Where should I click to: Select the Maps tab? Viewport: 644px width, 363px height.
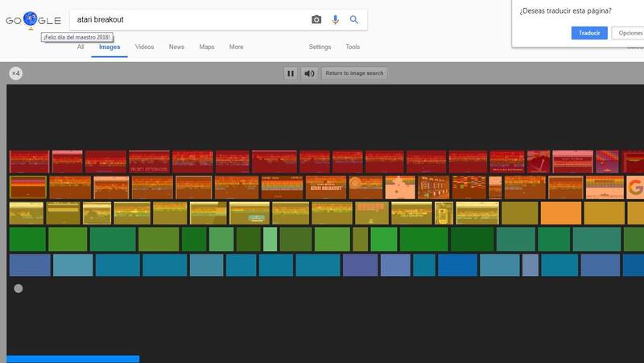207,47
